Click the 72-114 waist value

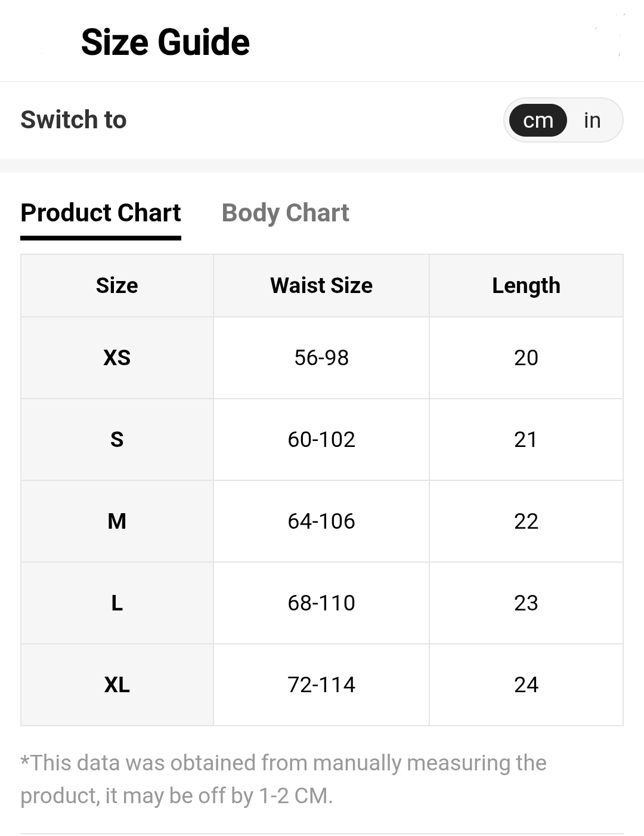coord(321,684)
